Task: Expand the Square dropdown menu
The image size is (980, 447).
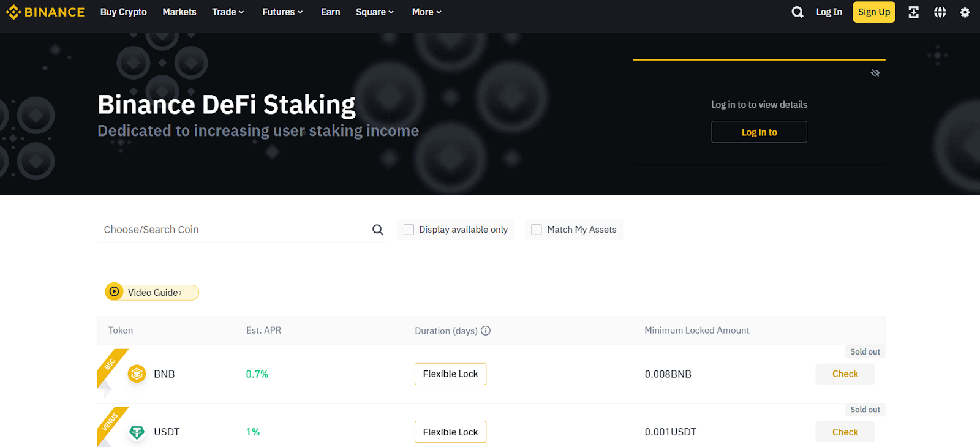Action: pos(375,12)
